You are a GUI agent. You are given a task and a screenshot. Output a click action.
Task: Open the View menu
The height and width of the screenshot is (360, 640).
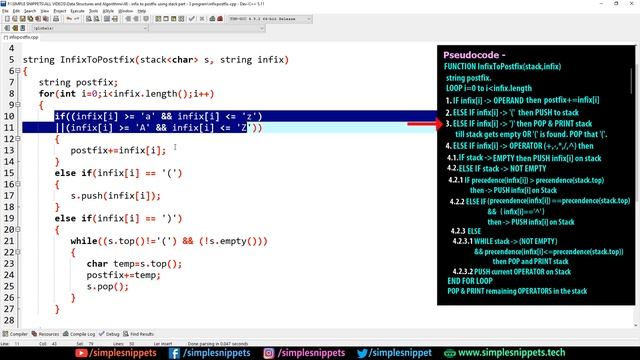(45, 11)
